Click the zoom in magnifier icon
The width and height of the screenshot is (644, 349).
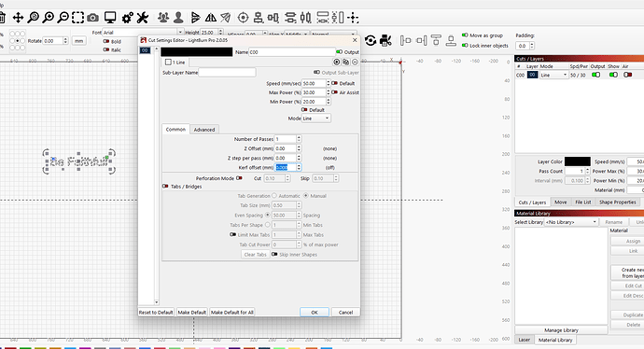[x=48, y=17]
